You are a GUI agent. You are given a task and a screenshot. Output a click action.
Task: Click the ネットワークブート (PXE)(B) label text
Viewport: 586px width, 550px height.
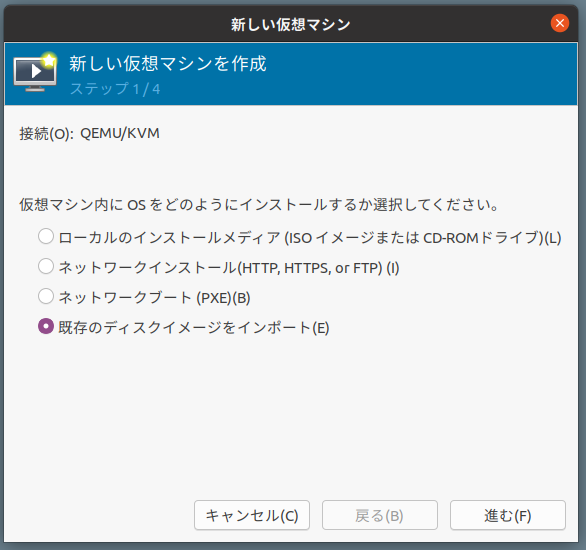click(154, 298)
